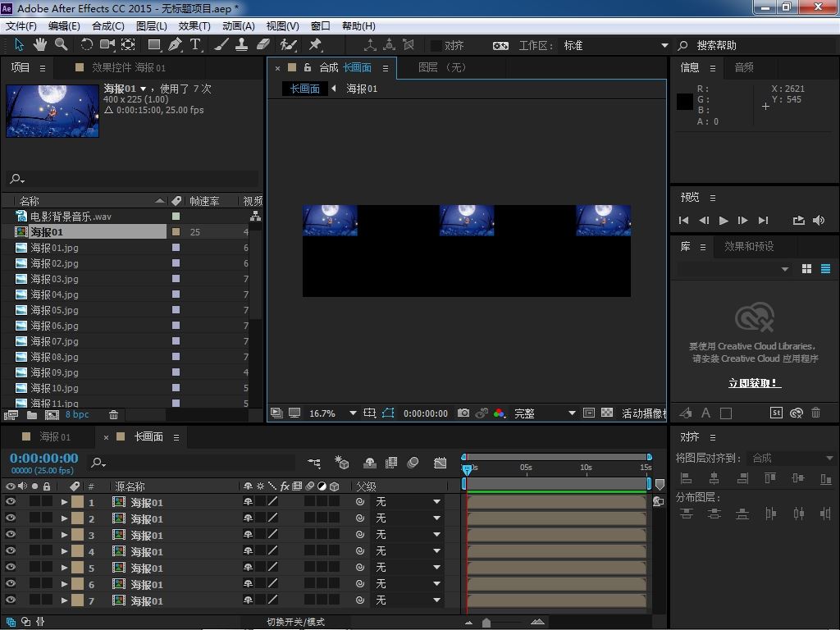Viewport: 840px width, 630px height.
Task: Open the 动画(A) menu
Action: coord(239,25)
